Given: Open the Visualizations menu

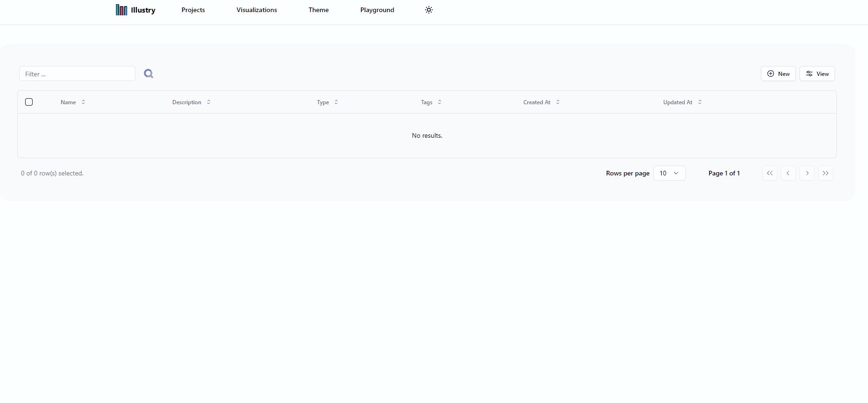Looking at the screenshot, I should 257,10.
